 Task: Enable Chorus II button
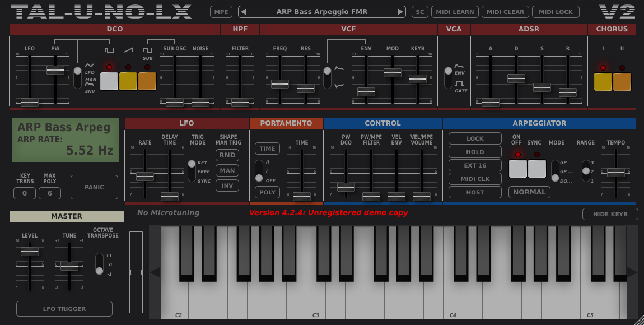[x=622, y=81]
